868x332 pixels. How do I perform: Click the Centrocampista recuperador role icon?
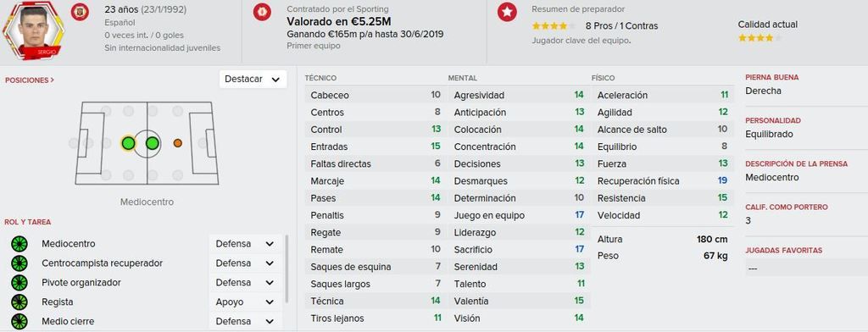[x=19, y=263]
